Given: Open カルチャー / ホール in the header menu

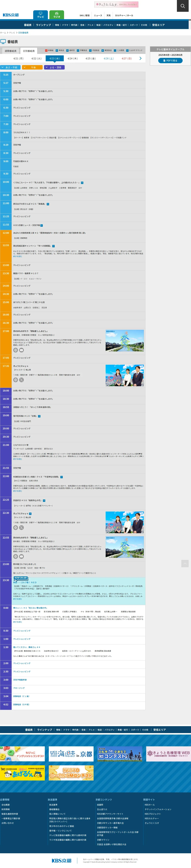Looking at the screenshot, I should click(124, 15).
